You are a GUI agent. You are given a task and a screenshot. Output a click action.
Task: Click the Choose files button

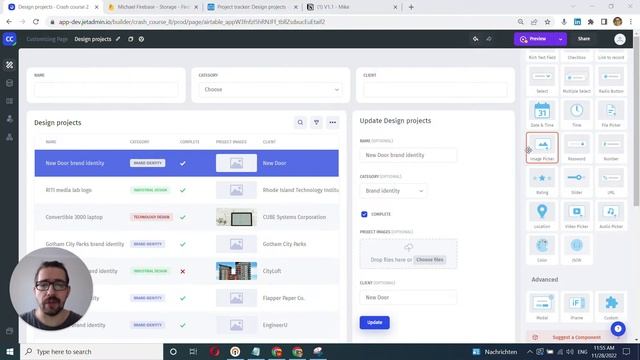coord(430,260)
